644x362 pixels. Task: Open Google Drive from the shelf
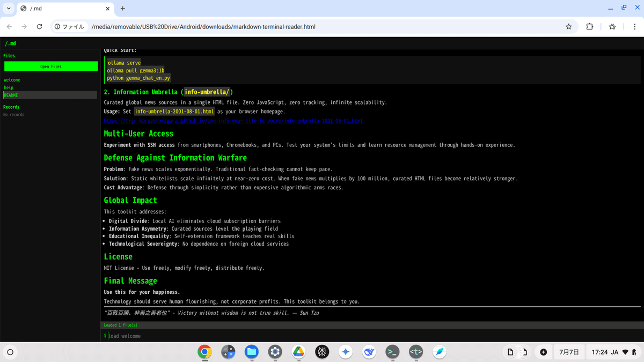coord(299,352)
